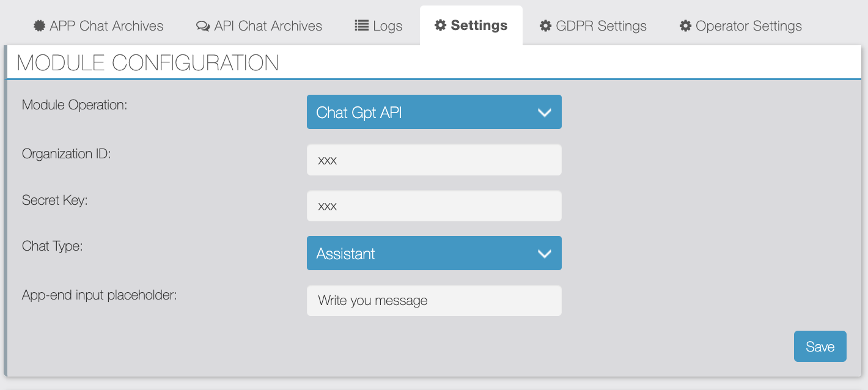
Task: Select the App-end input placeholder text box
Action: pyautogui.click(x=434, y=301)
